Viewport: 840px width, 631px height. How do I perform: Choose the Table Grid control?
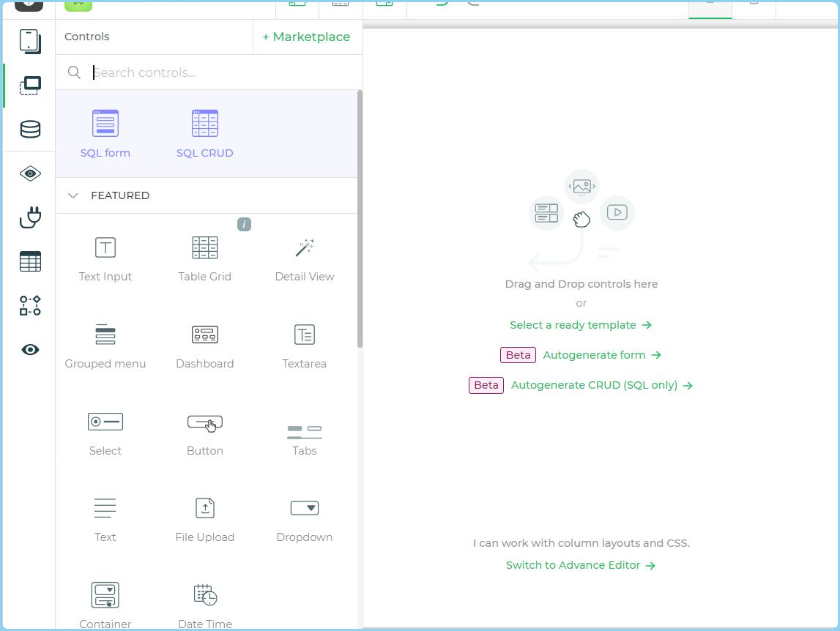point(204,248)
